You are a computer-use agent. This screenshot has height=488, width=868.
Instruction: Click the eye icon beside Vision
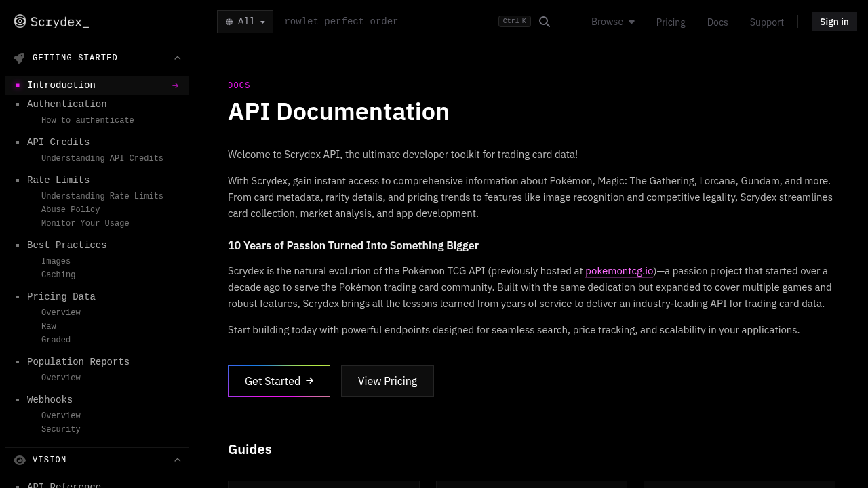[20, 460]
